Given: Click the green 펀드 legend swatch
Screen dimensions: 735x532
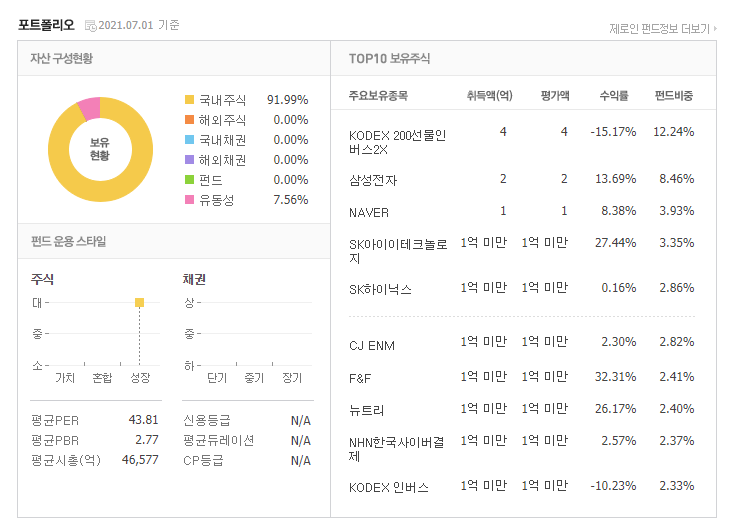Looking at the screenshot, I should click(x=189, y=180).
